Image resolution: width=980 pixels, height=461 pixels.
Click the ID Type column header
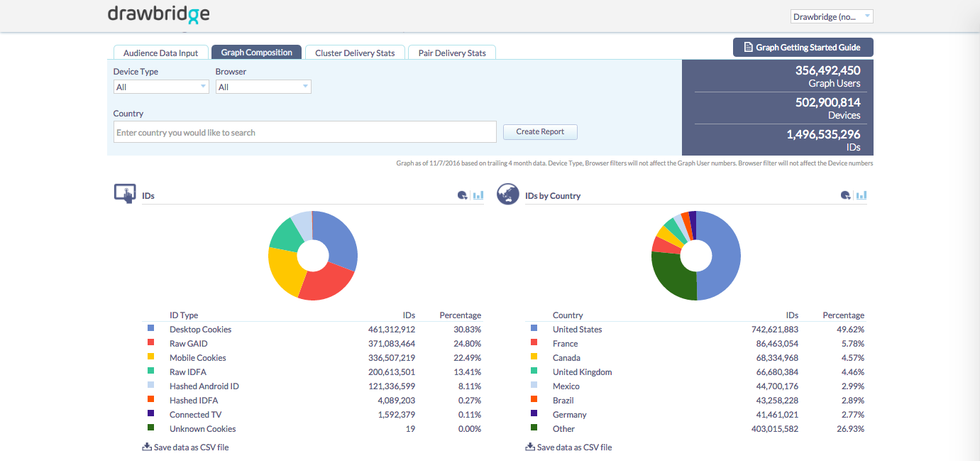coord(184,315)
